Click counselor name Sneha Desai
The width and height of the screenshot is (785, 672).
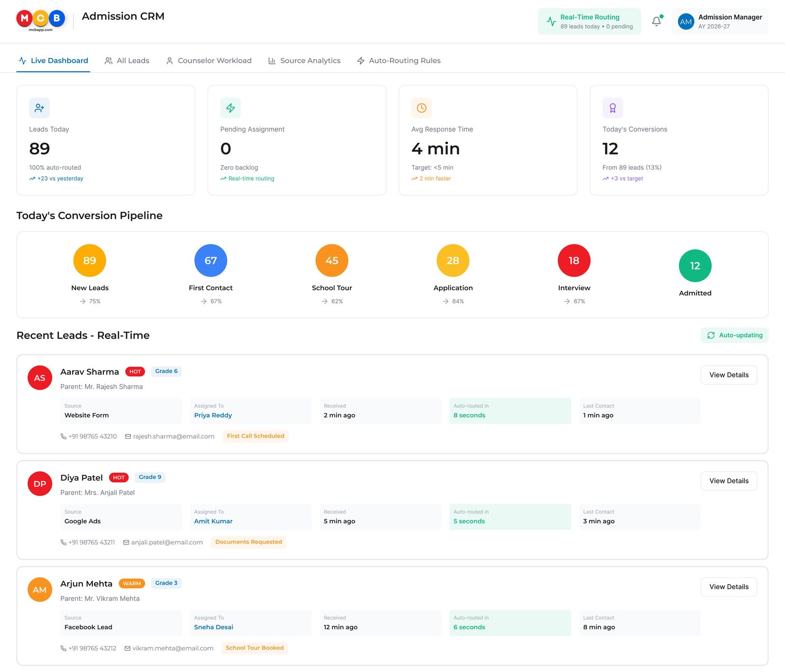pyautogui.click(x=213, y=627)
